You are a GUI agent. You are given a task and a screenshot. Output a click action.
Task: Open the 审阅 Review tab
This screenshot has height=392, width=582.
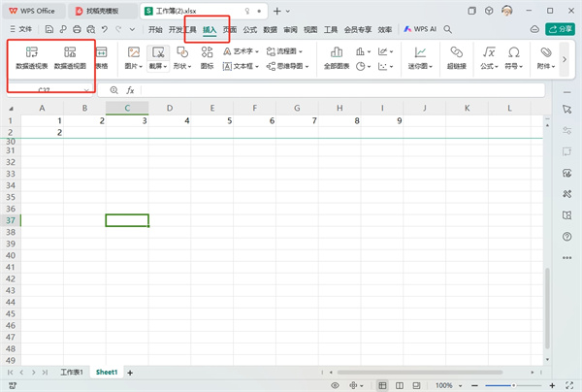coord(290,29)
